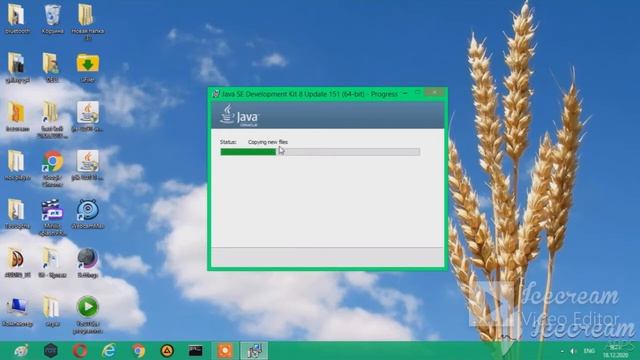Open the dark hexagon app in taskbar
The image size is (640, 360).
(51, 351)
